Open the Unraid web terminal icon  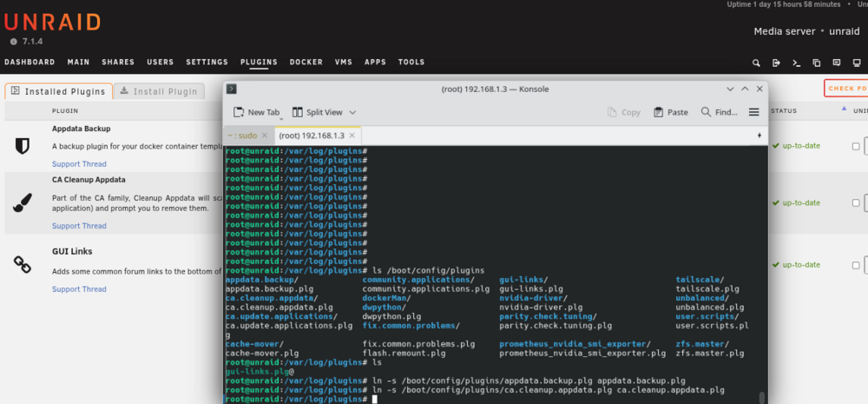796,63
